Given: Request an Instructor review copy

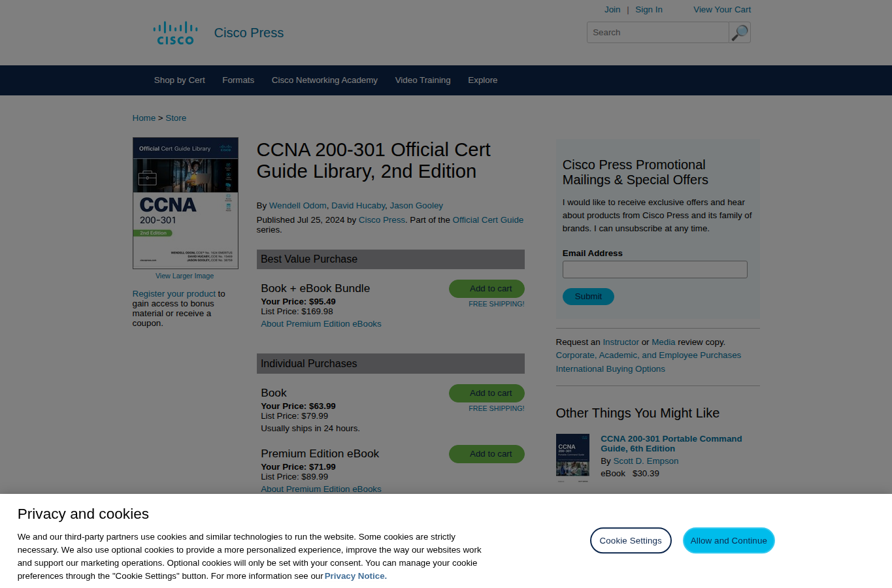Looking at the screenshot, I should (621, 342).
